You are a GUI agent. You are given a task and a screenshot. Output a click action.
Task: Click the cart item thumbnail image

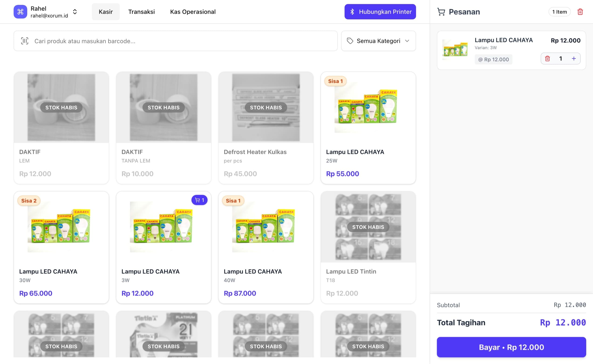pyautogui.click(x=455, y=50)
